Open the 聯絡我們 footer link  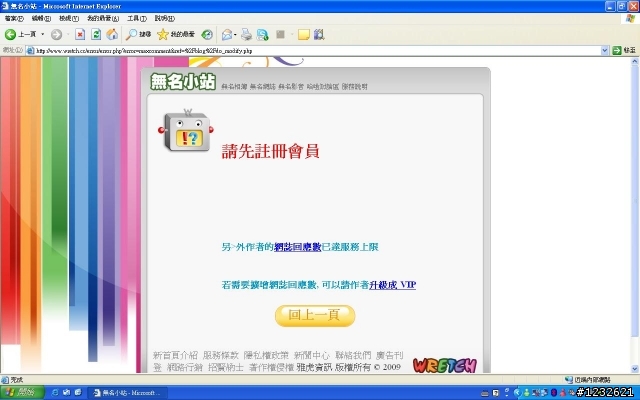(x=353, y=355)
